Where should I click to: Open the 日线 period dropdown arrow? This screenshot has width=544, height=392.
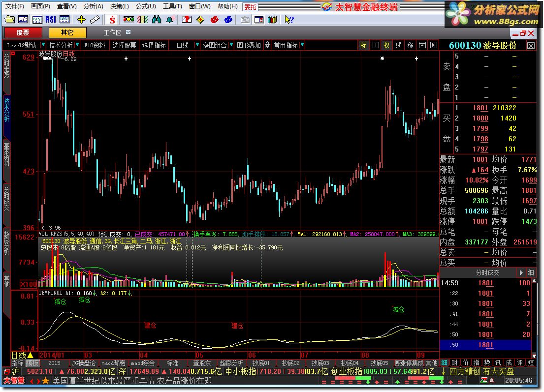(x=197, y=45)
